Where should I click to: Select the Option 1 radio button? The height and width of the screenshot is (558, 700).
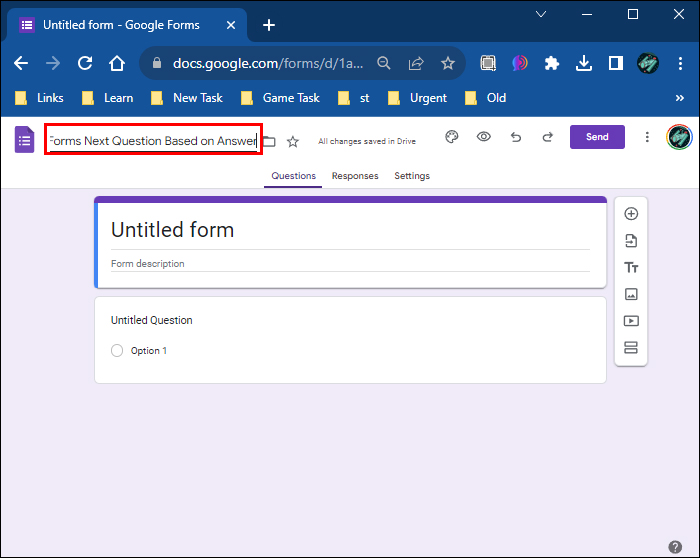click(x=117, y=350)
